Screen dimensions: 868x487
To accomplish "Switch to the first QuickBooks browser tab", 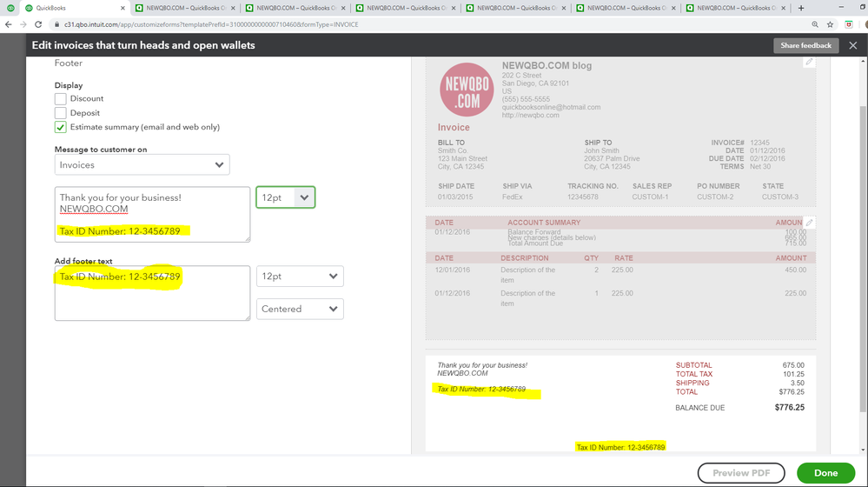I will (75, 8).
